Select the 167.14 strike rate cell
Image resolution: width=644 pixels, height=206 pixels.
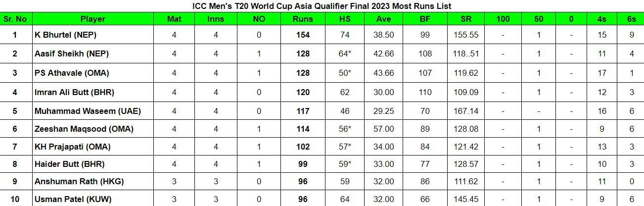click(x=465, y=111)
